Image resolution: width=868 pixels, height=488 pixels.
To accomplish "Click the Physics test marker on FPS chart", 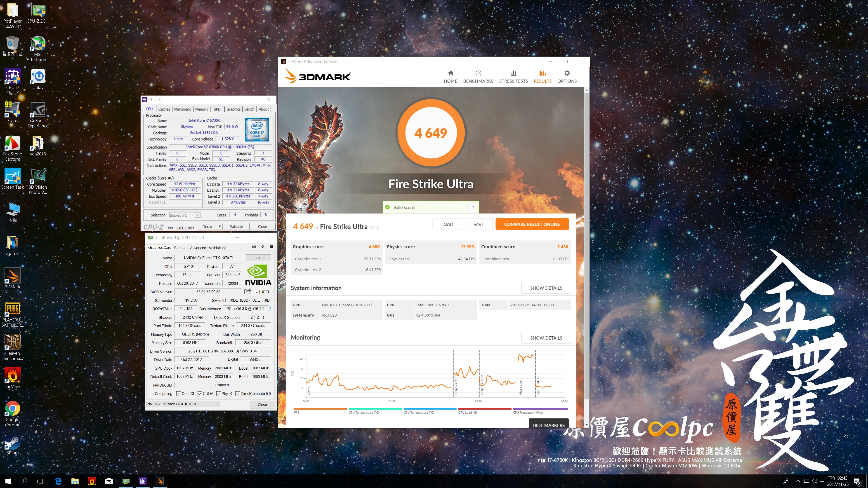I will [x=520, y=387].
